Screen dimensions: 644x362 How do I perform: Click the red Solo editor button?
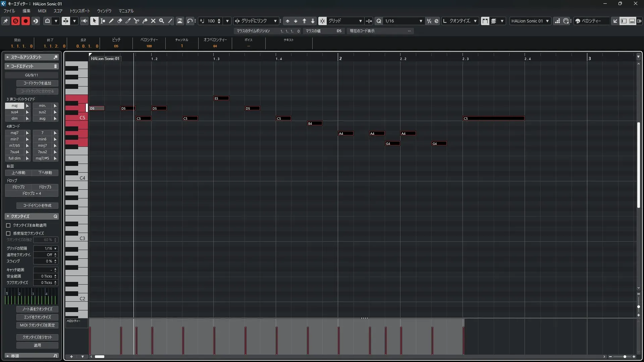click(15, 21)
